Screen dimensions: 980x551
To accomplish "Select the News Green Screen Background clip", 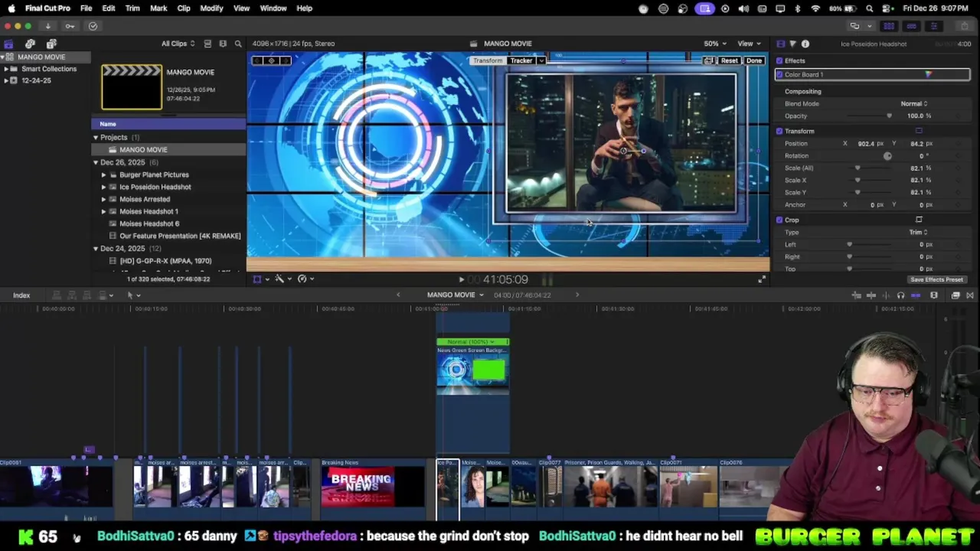I will coord(472,367).
